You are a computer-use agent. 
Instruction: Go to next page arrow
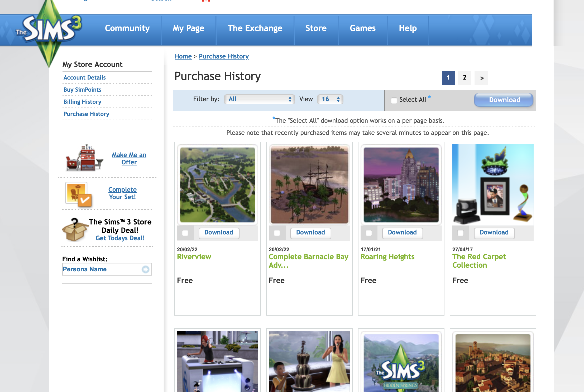[481, 78]
